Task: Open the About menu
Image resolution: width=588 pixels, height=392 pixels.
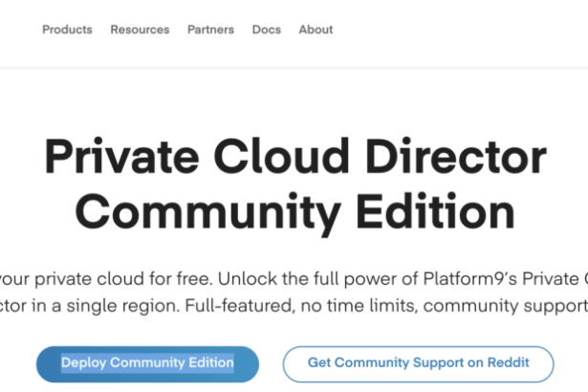Action: tap(316, 30)
